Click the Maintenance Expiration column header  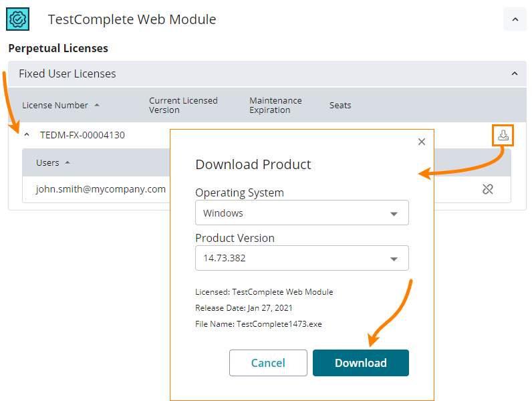275,105
